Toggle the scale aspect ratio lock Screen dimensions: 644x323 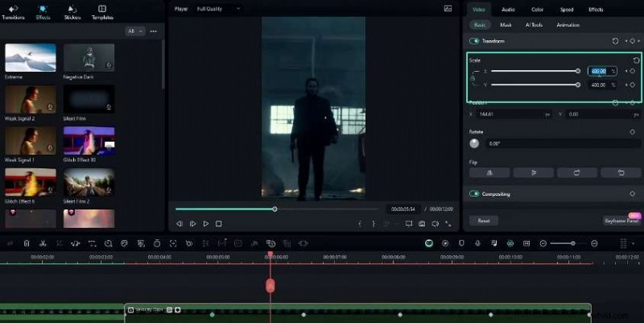coord(473,78)
